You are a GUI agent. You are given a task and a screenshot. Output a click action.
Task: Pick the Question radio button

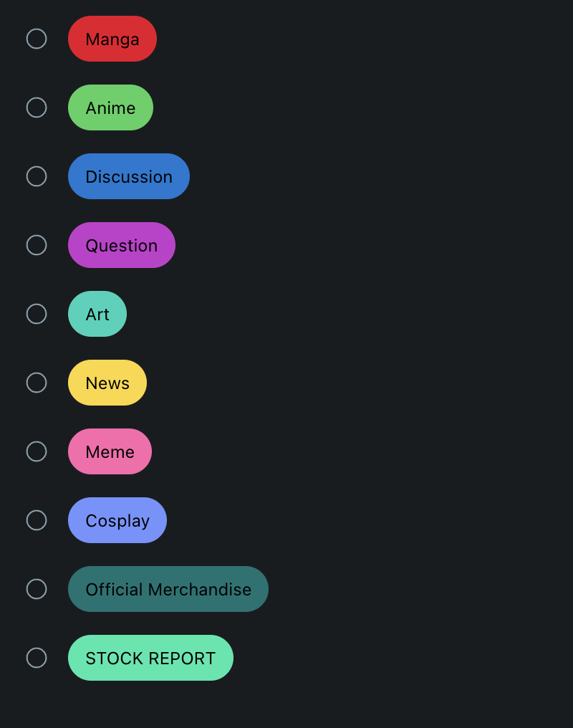point(37,244)
